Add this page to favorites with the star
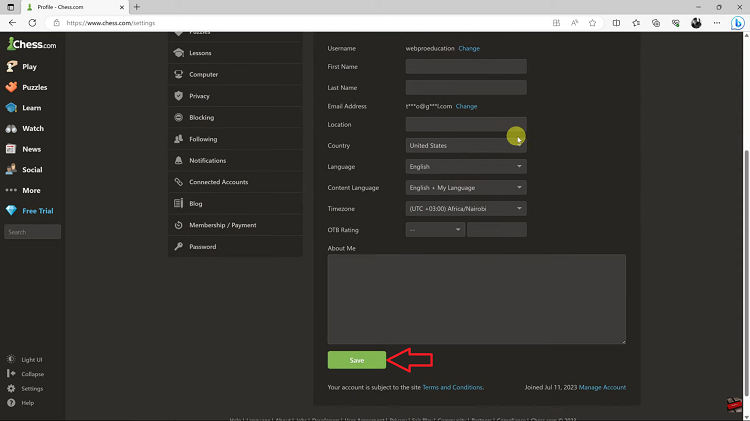The width and height of the screenshot is (750, 421). pos(593,23)
